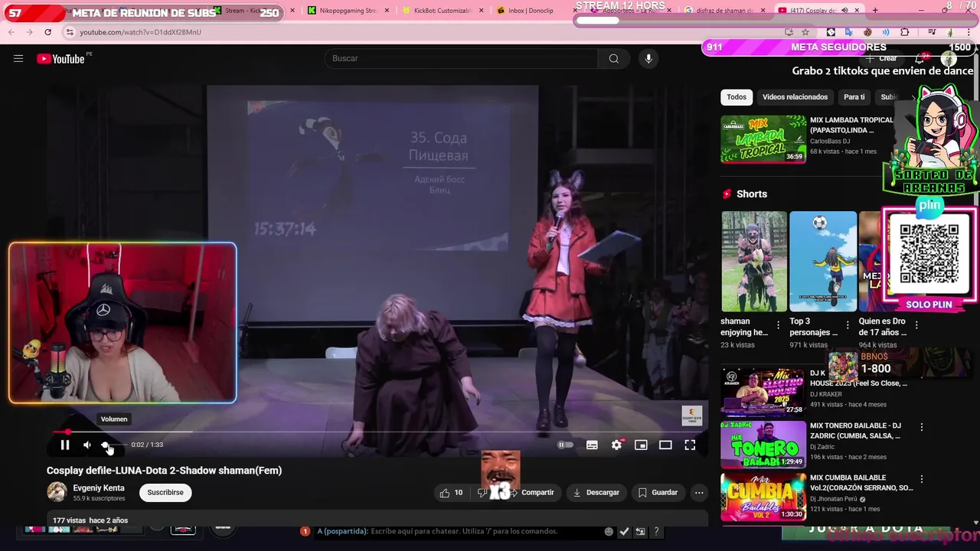Enter fullscreen mode
Viewport: 980px width, 551px height.
690,445
